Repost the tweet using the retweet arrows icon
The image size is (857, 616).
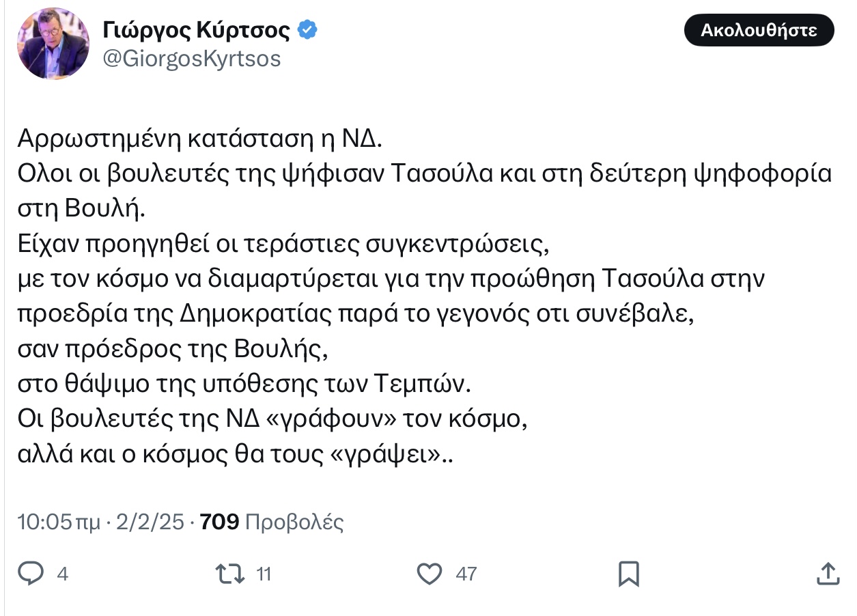(x=230, y=573)
